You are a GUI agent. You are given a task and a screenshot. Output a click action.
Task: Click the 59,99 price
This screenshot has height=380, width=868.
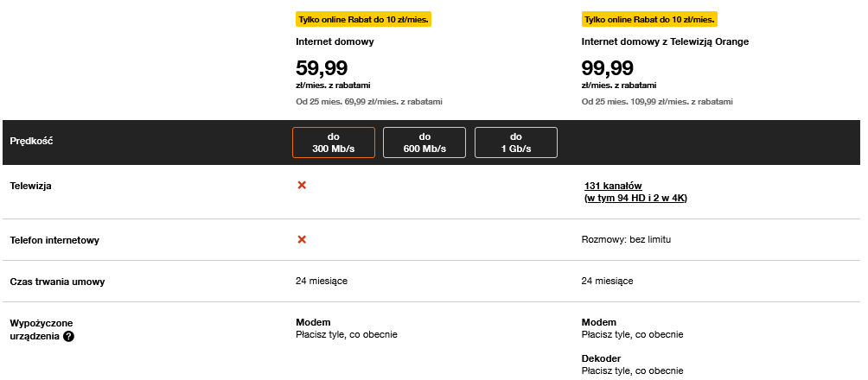tap(322, 68)
